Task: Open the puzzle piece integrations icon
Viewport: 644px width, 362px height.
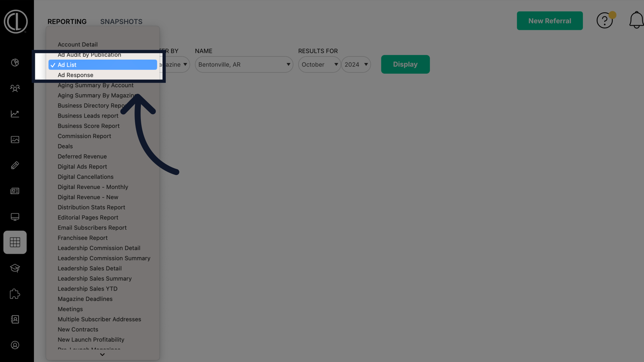Action: (15, 294)
